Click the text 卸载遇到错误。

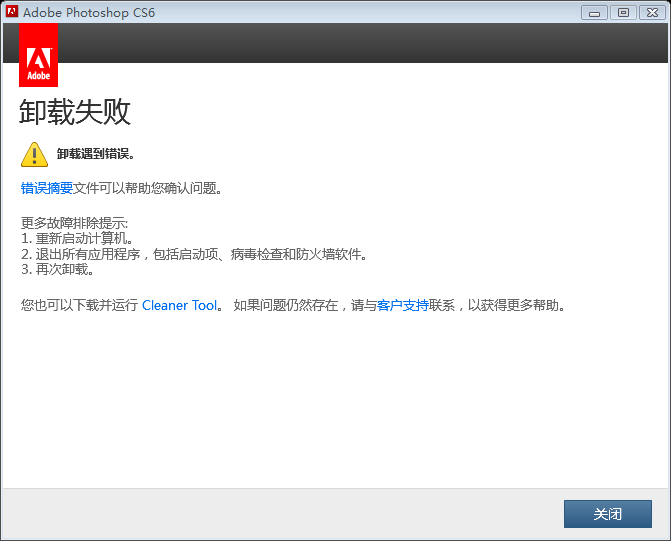click(x=95, y=154)
